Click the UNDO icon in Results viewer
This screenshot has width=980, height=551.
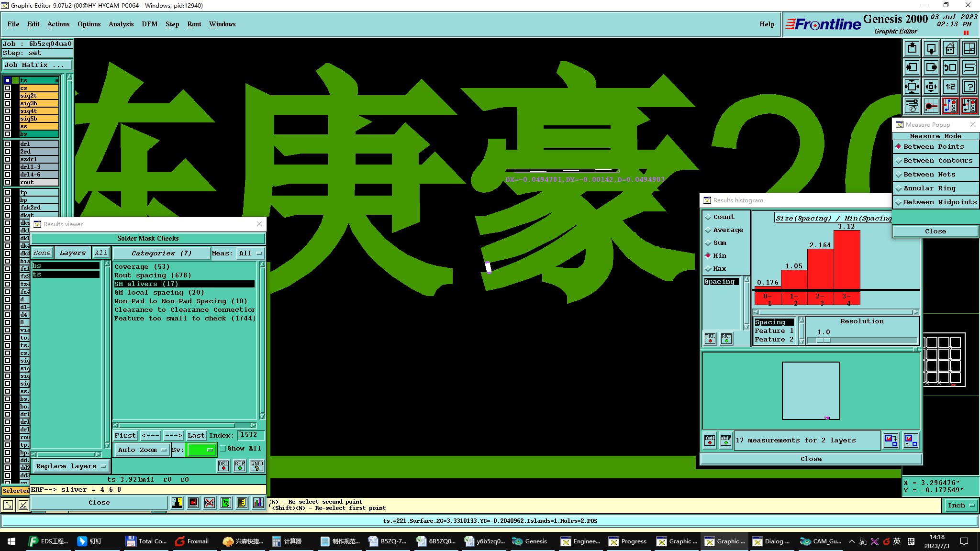coord(257,466)
